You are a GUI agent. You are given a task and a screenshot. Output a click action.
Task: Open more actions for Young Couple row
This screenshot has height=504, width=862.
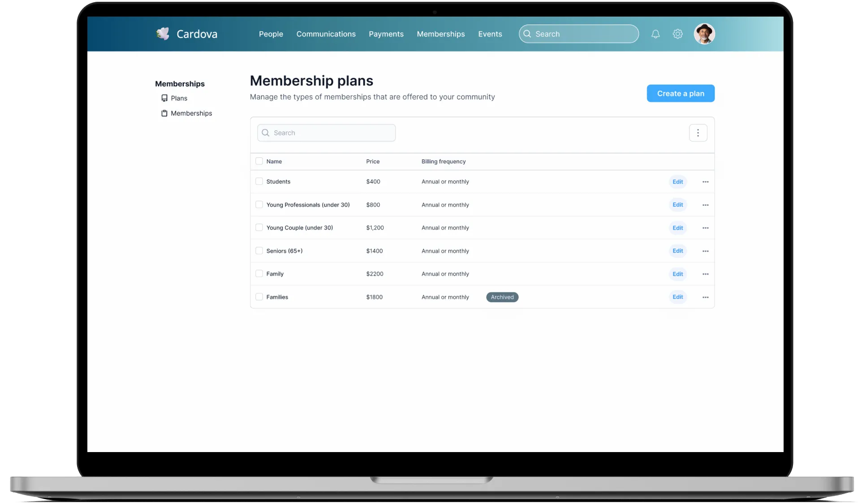click(x=706, y=228)
